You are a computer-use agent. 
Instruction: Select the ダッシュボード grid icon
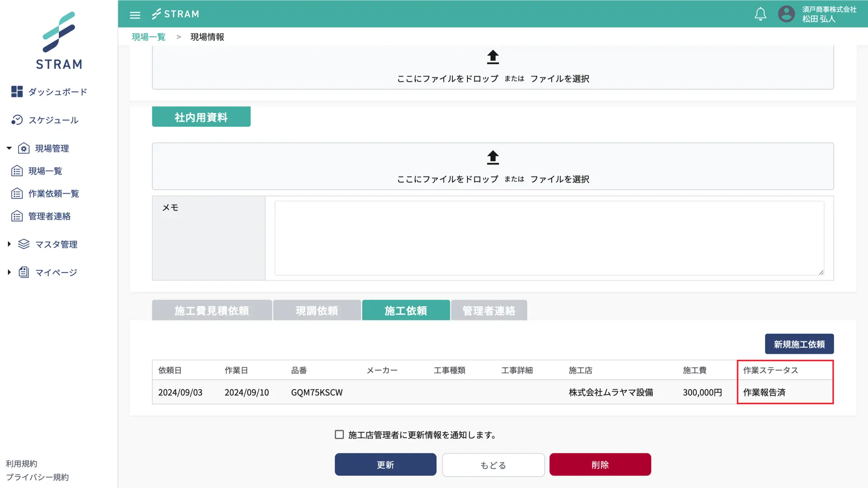pyautogui.click(x=17, y=92)
